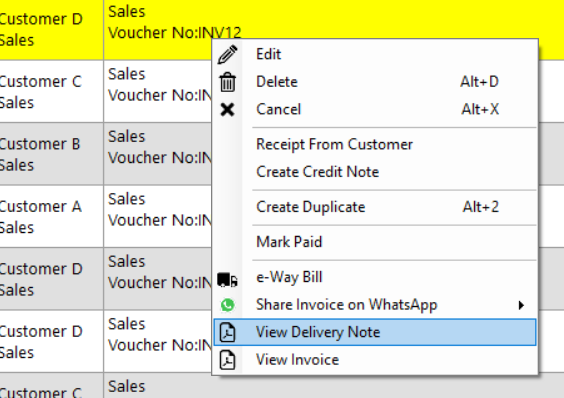Screen dimensions: 564x398
Task: Select Mark Paid menu entry
Action: click(x=289, y=242)
